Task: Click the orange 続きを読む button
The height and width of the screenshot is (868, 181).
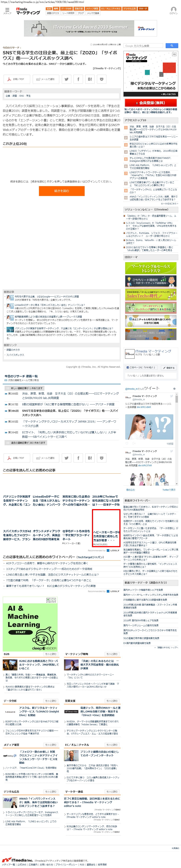Action: pos(62,191)
